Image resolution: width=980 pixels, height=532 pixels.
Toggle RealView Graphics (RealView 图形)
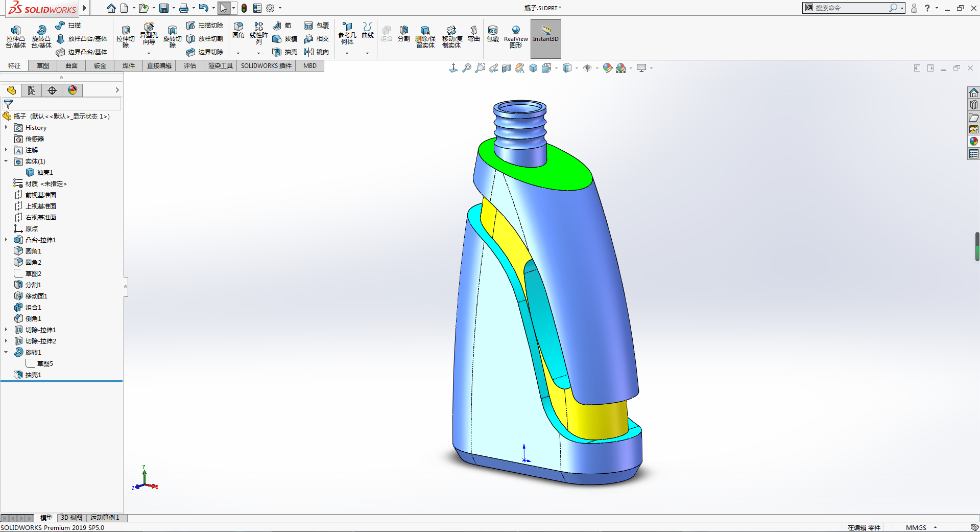point(516,37)
